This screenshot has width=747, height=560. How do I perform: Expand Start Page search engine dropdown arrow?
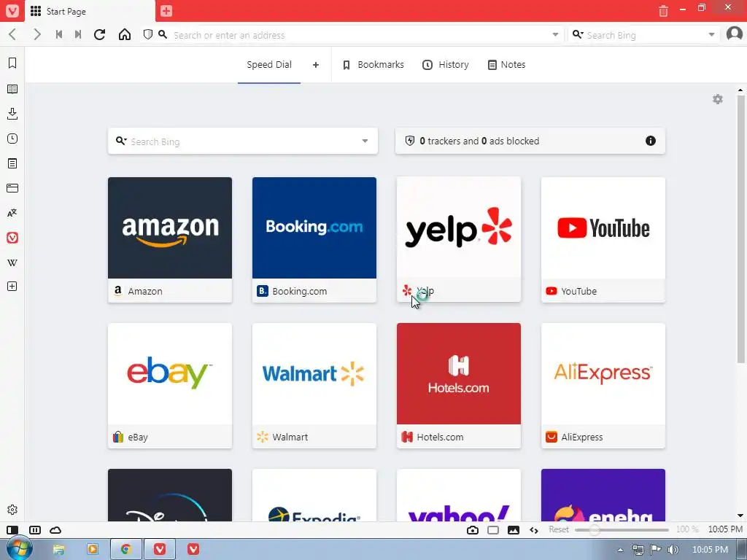365,141
